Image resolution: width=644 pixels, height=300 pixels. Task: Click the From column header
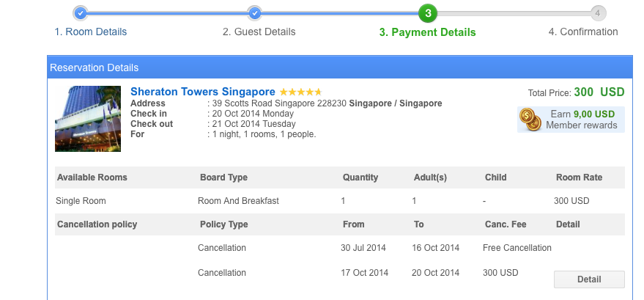tap(354, 224)
